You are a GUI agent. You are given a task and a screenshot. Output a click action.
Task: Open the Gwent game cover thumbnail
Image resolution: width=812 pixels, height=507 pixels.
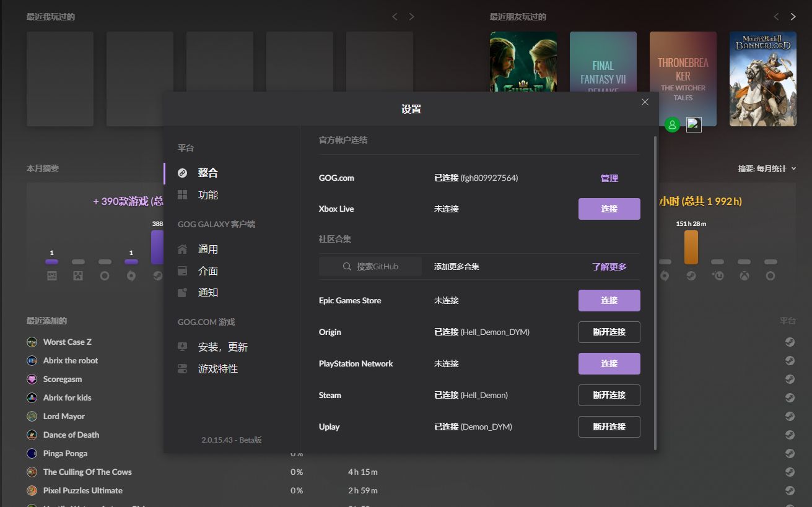coord(523,62)
